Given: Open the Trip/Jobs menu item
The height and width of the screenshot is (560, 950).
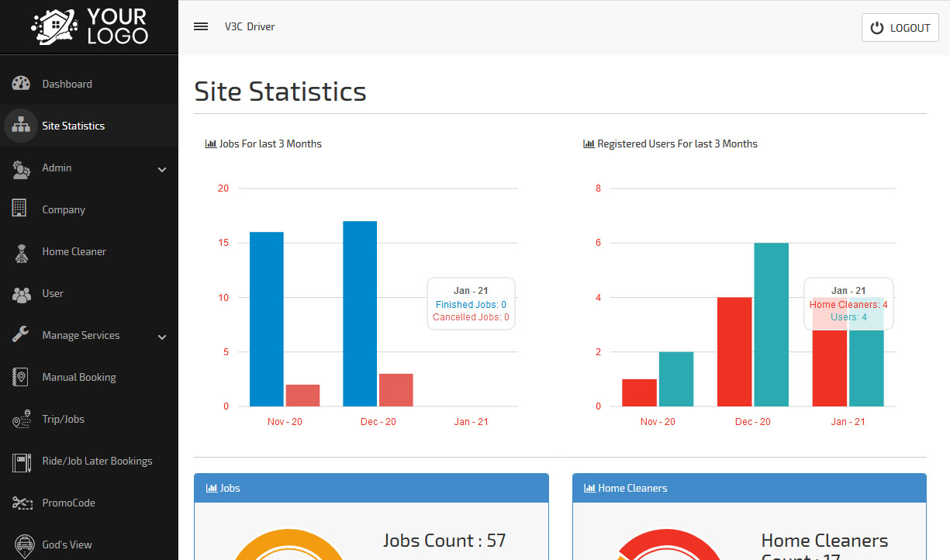Looking at the screenshot, I should click(x=89, y=419).
